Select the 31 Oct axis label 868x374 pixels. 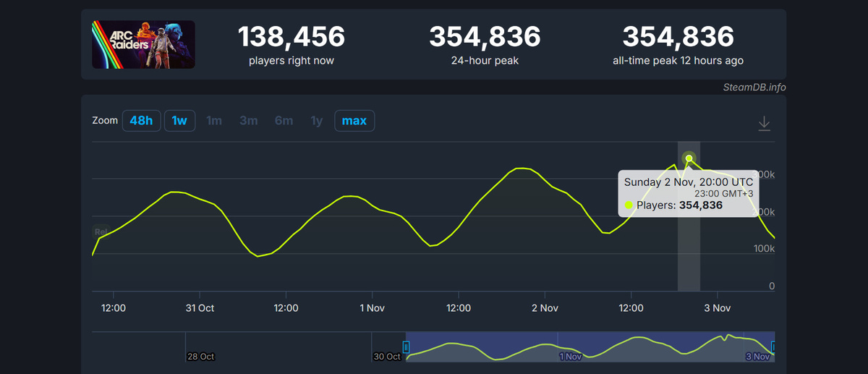pyautogui.click(x=200, y=307)
